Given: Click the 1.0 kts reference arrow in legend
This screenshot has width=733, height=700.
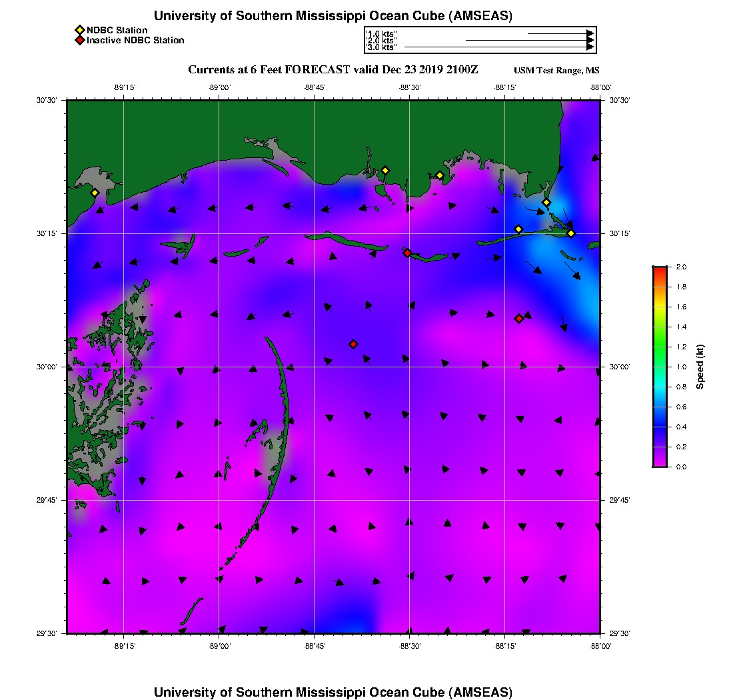Looking at the screenshot, I should click(560, 33).
